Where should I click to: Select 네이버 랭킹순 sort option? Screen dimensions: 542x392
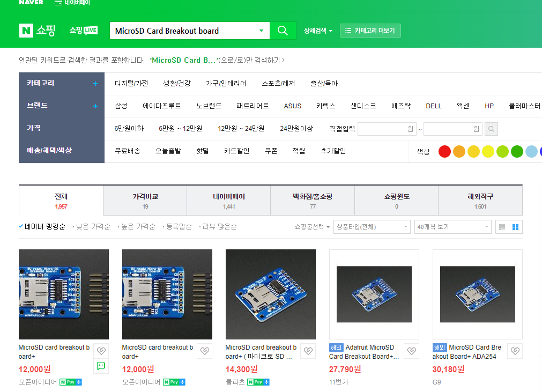click(x=42, y=226)
